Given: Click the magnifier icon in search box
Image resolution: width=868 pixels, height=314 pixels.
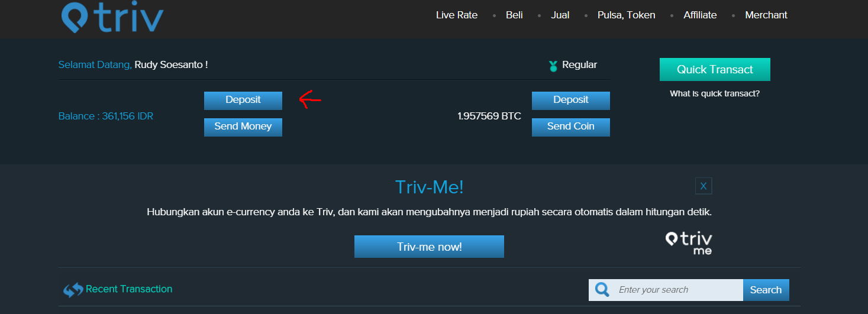Looking at the screenshot, I should pos(602,290).
